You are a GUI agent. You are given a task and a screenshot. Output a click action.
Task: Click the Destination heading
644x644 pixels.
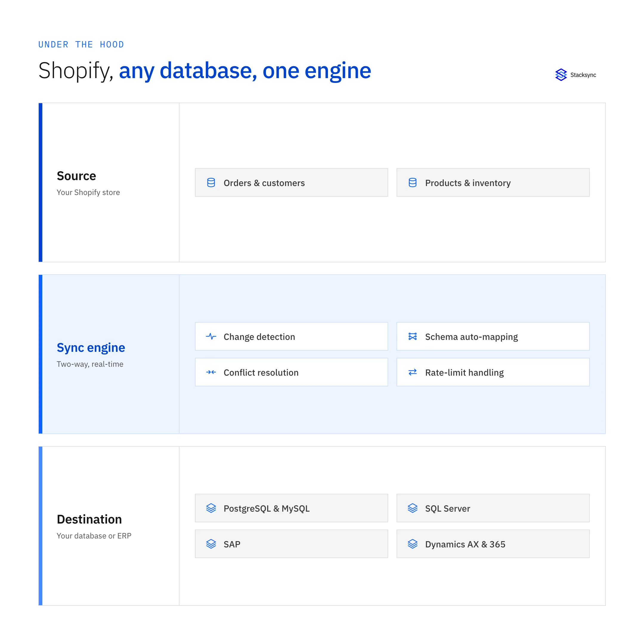pyautogui.click(x=89, y=519)
